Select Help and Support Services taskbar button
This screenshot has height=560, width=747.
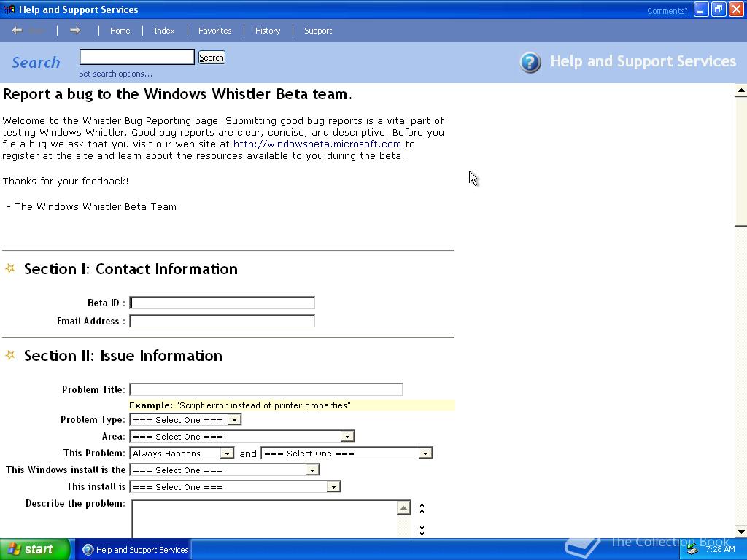[x=135, y=550]
